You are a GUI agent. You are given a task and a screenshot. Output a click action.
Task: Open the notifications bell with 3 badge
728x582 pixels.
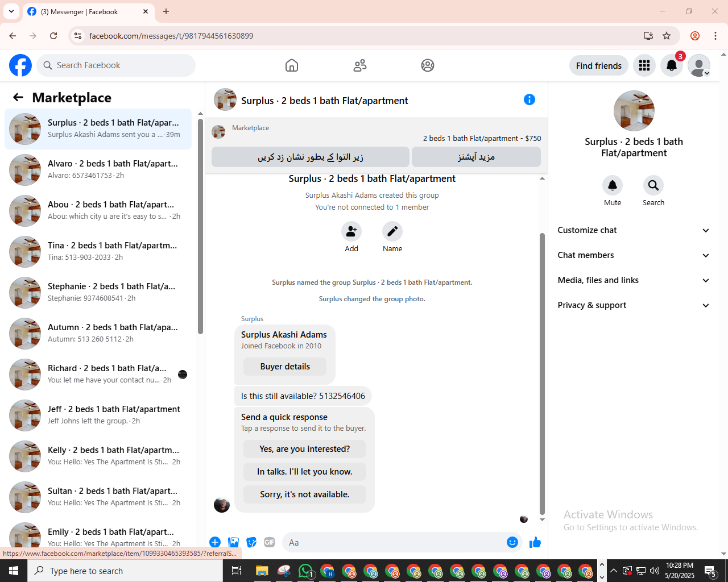tap(672, 65)
